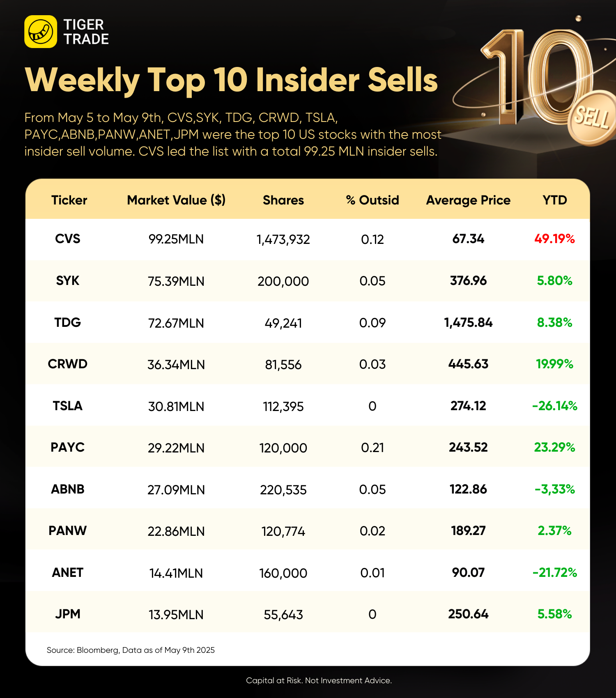The height and width of the screenshot is (698, 616).
Task: Click the gold SELL coin graphic
Action: 593,118
